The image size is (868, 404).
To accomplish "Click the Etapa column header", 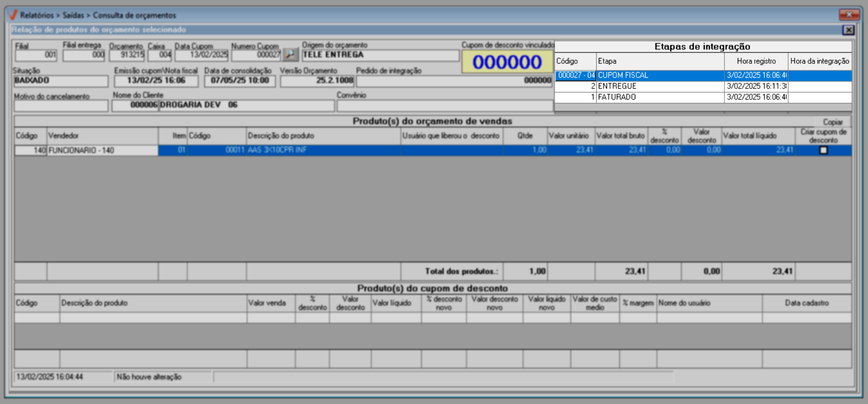I will (x=660, y=61).
